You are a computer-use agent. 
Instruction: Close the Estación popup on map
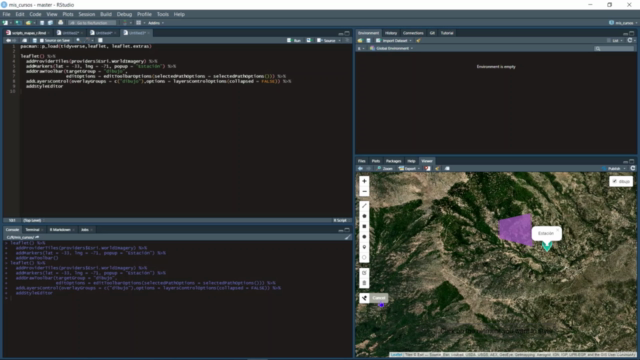[557, 230]
